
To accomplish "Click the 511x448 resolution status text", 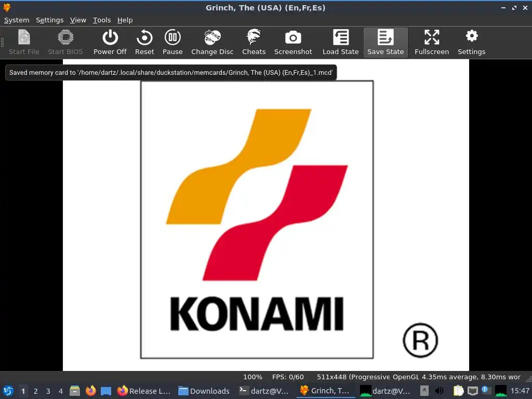I will pyautogui.click(x=353, y=377).
